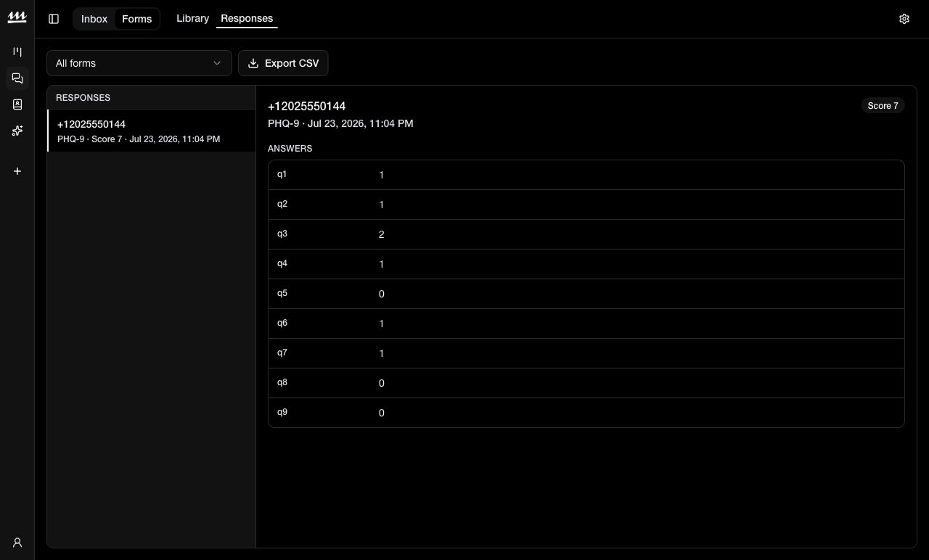Open the AI sparkles sidebar icon
929x560 pixels.
[17, 131]
